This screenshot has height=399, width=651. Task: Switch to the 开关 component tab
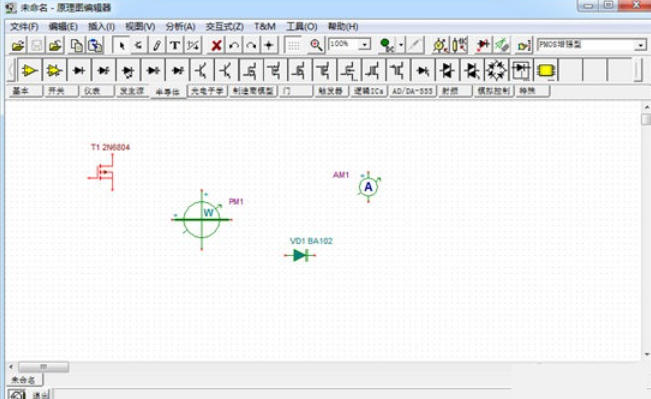[61, 91]
